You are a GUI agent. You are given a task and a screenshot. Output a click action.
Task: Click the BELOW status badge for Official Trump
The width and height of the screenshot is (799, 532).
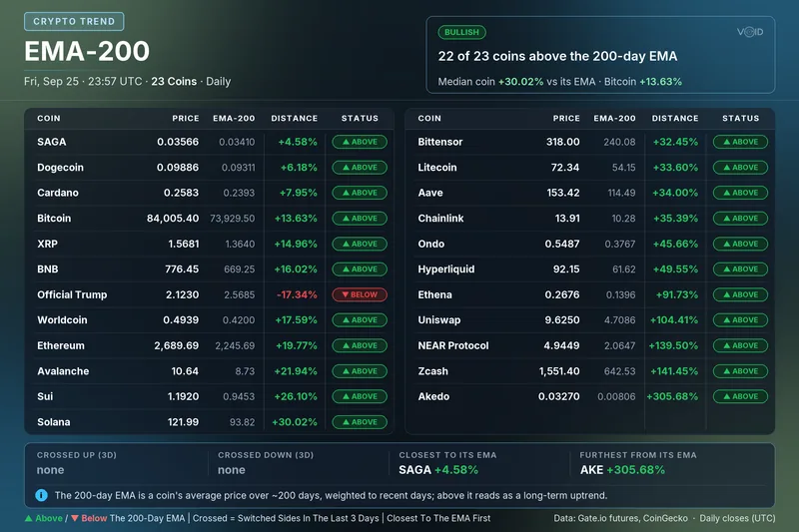pos(360,294)
